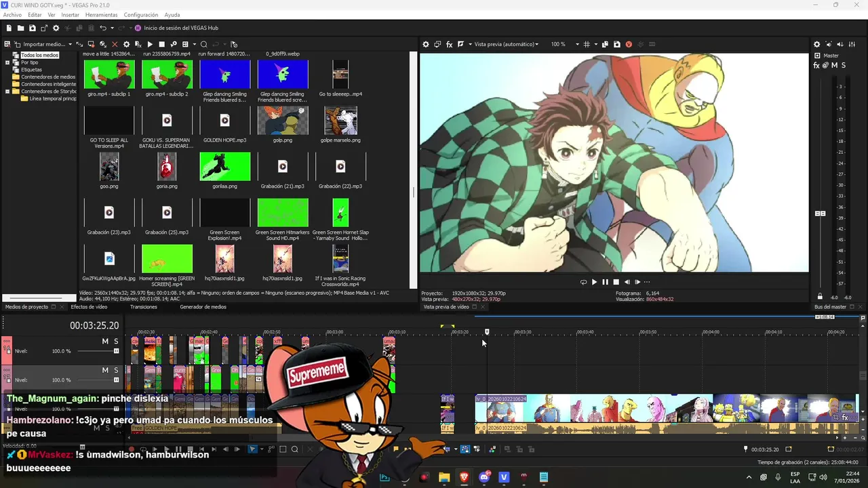Solo the second video track
This screenshot has width=868, height=488.
[116, 370]
